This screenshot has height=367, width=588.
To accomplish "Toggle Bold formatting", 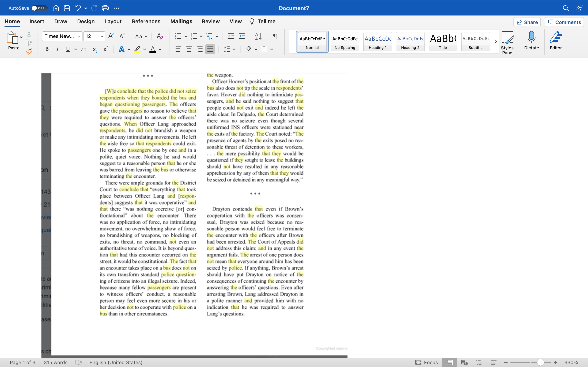I will [x=47, y=49].
